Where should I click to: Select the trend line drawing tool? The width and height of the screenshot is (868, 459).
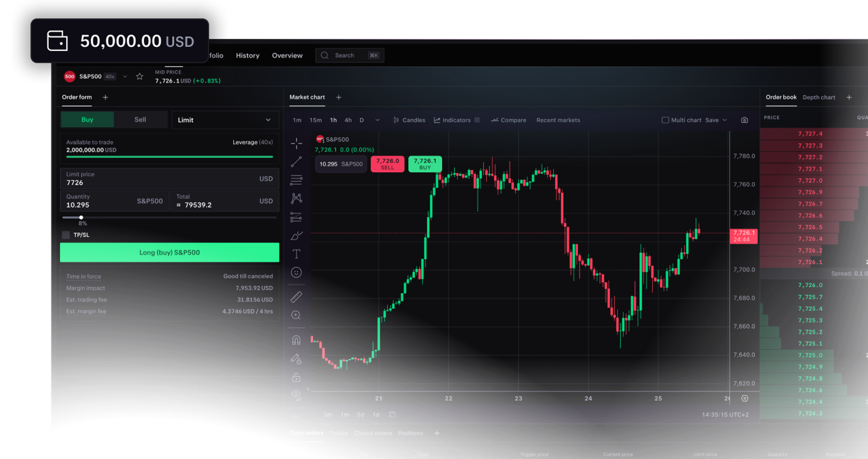[296, 162]
